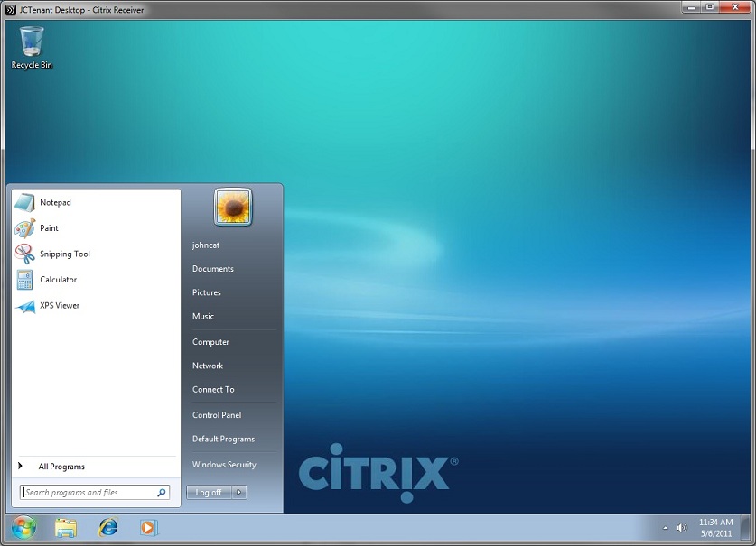Open Documents from the Start menu
The image size is (756, 546).
tap(213, 268)
